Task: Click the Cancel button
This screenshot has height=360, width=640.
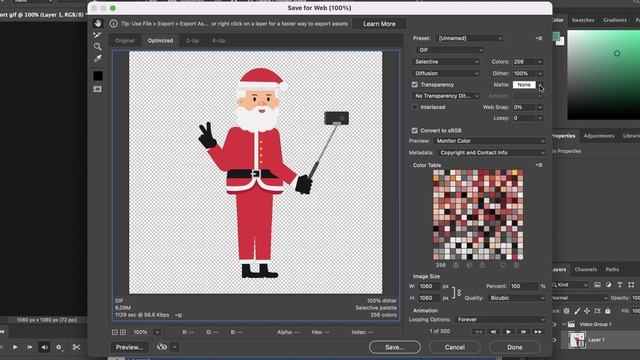Action: click(x=455, y=347)
